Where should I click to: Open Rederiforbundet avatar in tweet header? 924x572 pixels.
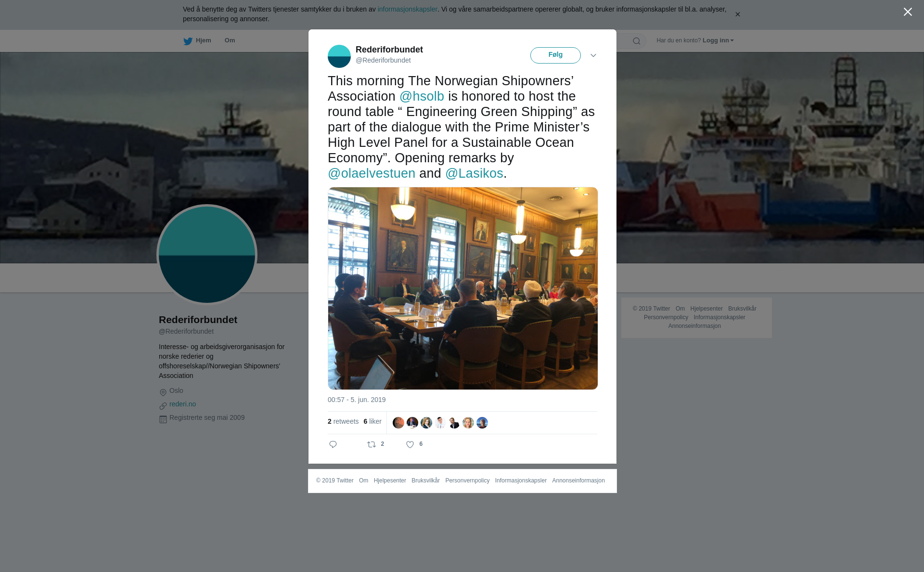pyautogui.click(x=339, y=56)
